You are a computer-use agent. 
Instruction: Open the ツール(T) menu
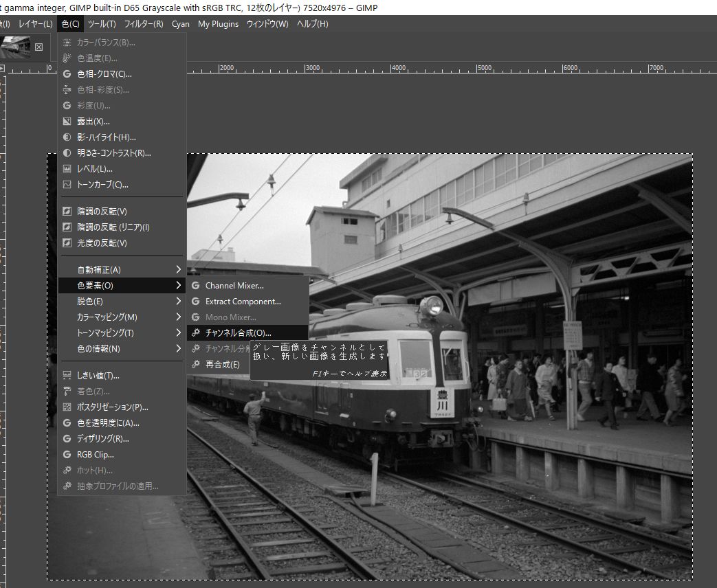(102, 24)
